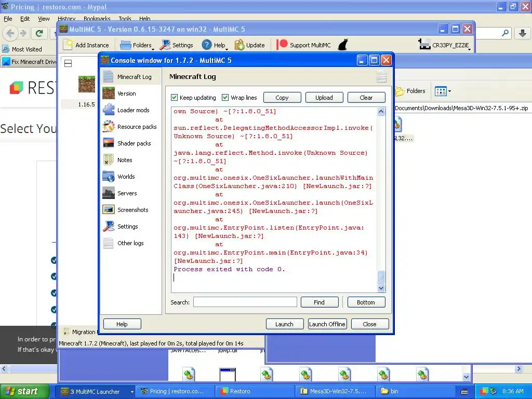Open MultiMC Launcher taskbar group

pos(96,392)
